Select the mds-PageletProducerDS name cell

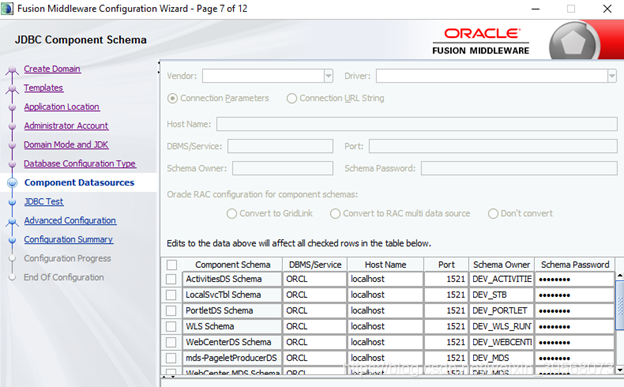click(x=232, y=358)
